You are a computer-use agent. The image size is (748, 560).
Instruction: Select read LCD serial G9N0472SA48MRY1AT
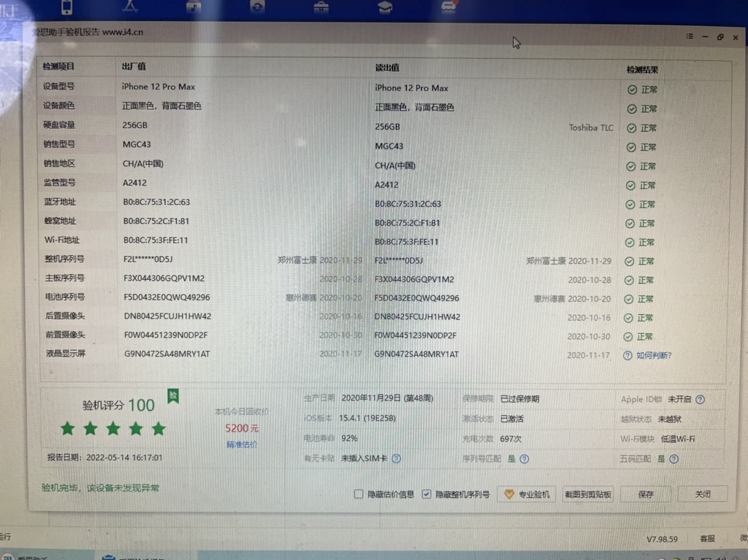coord(417,354)
